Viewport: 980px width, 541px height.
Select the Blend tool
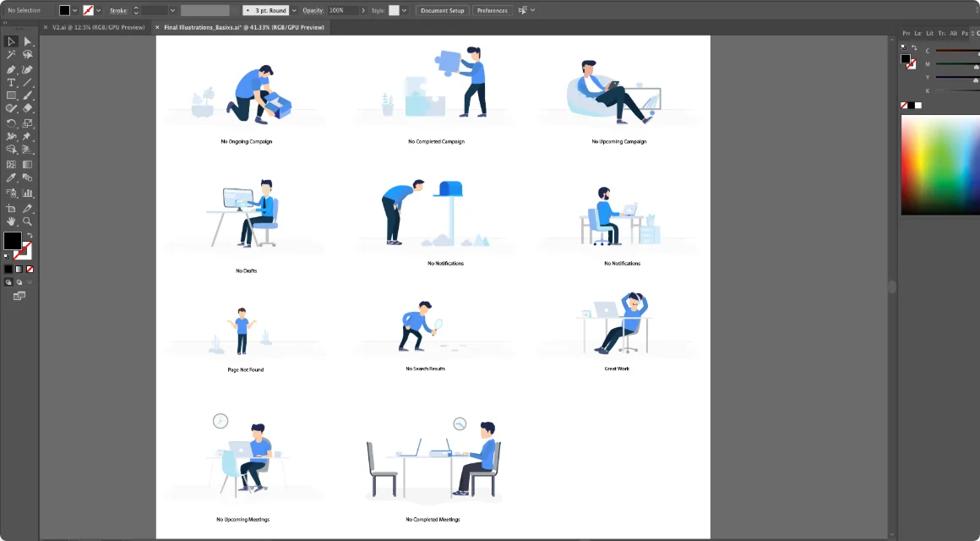tap(28, 178)
